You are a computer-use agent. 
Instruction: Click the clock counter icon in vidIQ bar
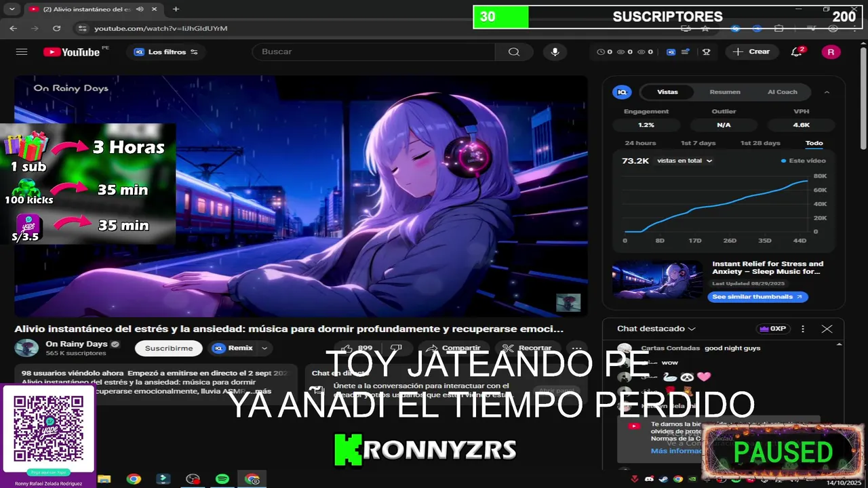click(600, 52)
